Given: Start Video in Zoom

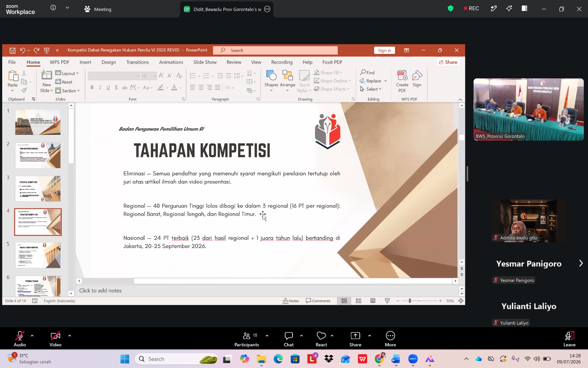Looking at the screenshot, I should [55, 339].
